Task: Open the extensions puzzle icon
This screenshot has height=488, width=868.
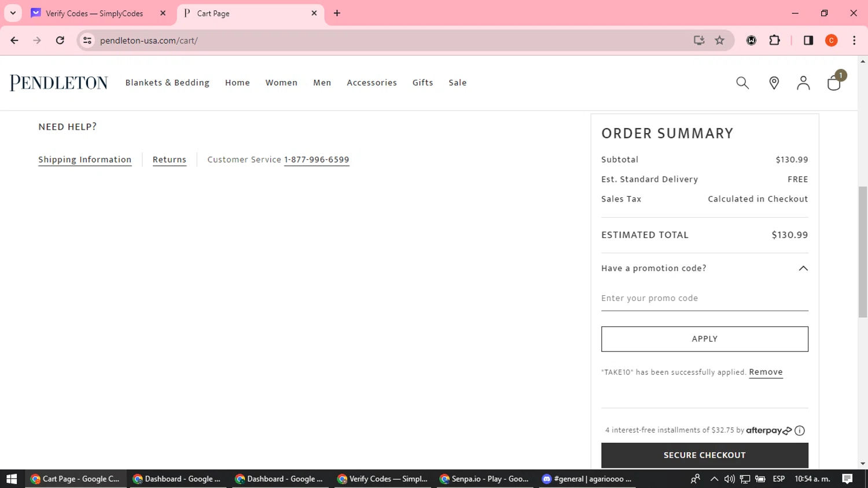Action: [x=774, y=41]
